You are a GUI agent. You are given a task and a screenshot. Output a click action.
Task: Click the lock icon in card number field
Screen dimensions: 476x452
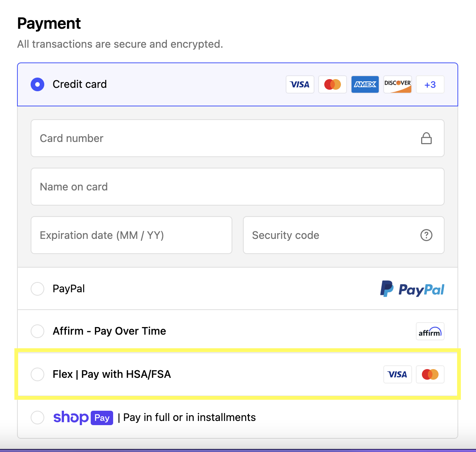[426, 138]
